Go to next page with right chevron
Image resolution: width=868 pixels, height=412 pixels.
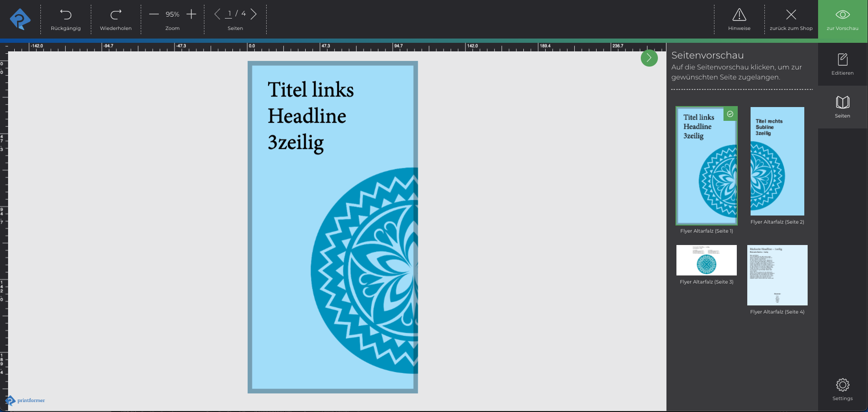(x=254, y=14)
